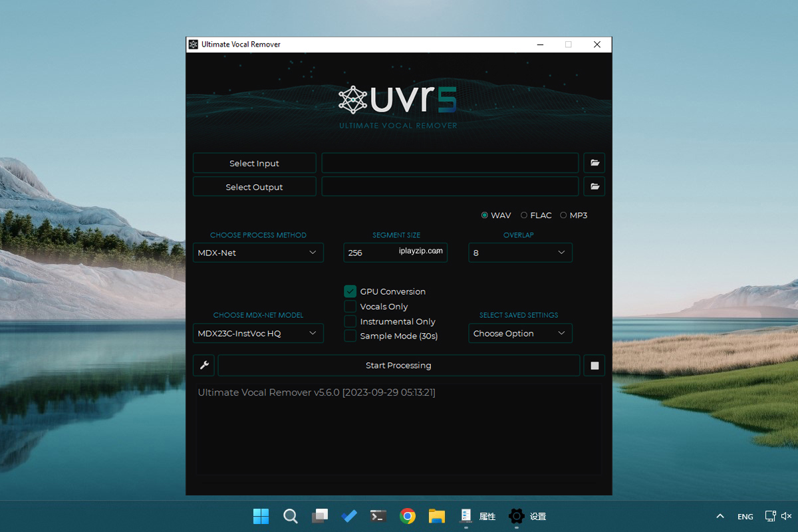Expand the MDX-Net process method dropdown

pyautogui.click(x=258, y=253)
